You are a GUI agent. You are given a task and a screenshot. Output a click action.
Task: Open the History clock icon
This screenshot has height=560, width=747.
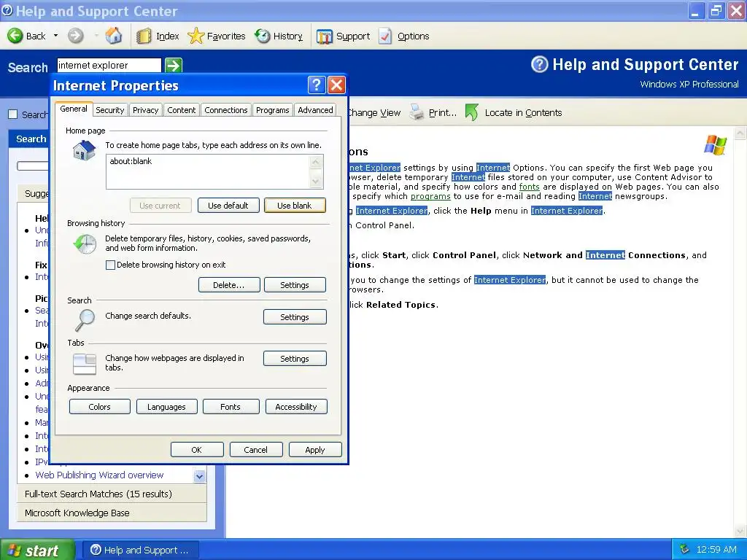click(x=263, y=36)
